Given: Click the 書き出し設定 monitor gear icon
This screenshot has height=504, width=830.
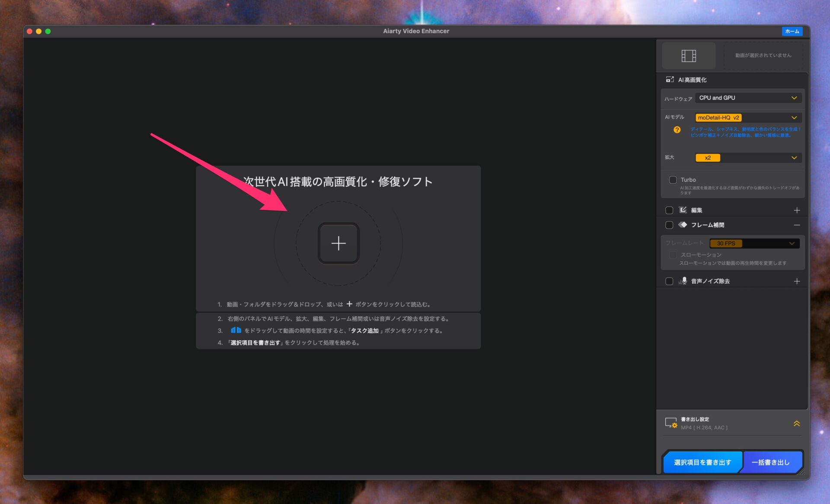Looking at the screenshot, I should tap(671, 423).
